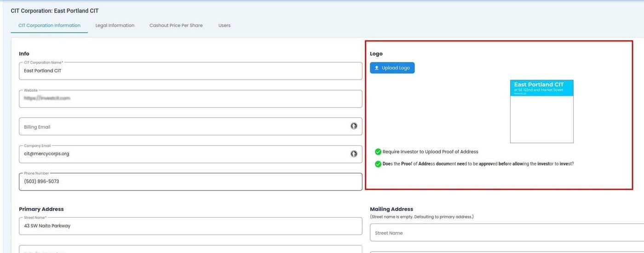644x253 pixels.
Task: Click the page title CIT Corporation: East Portland CIT
Action: tap(55, 11)
